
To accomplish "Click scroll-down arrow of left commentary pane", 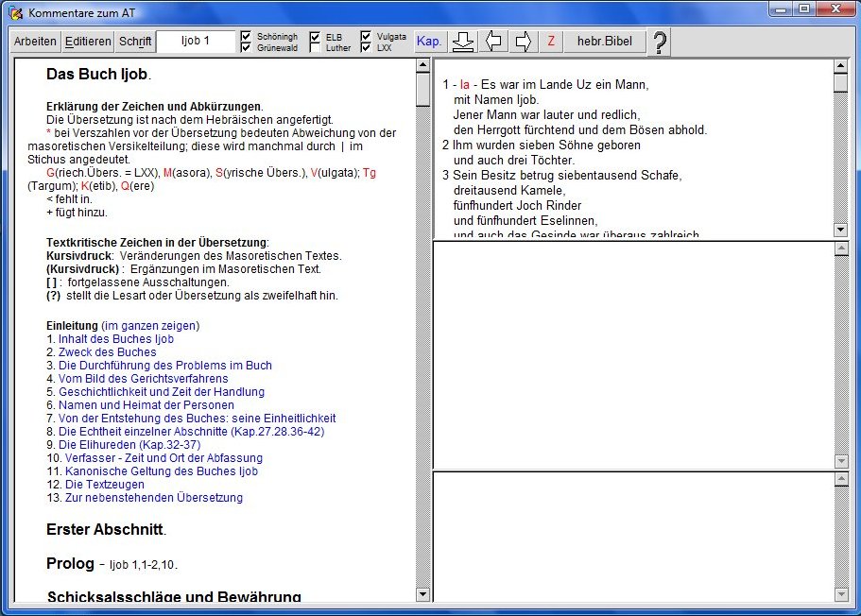I will 422,594.
